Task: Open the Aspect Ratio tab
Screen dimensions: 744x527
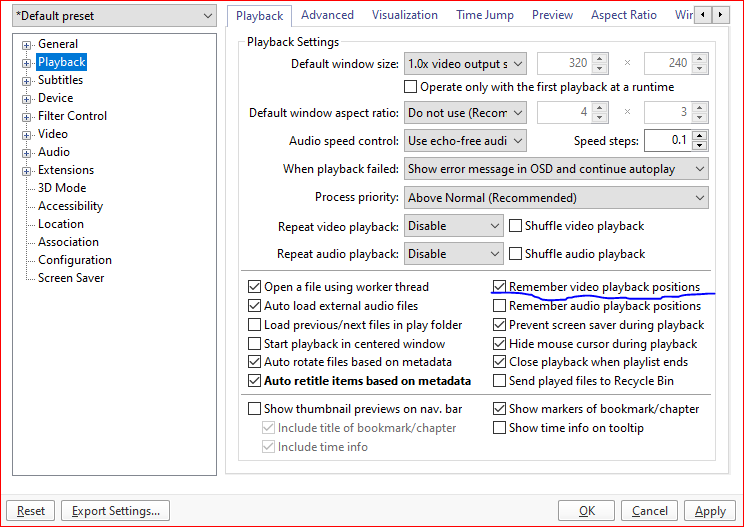Action: tap(623, 15)
